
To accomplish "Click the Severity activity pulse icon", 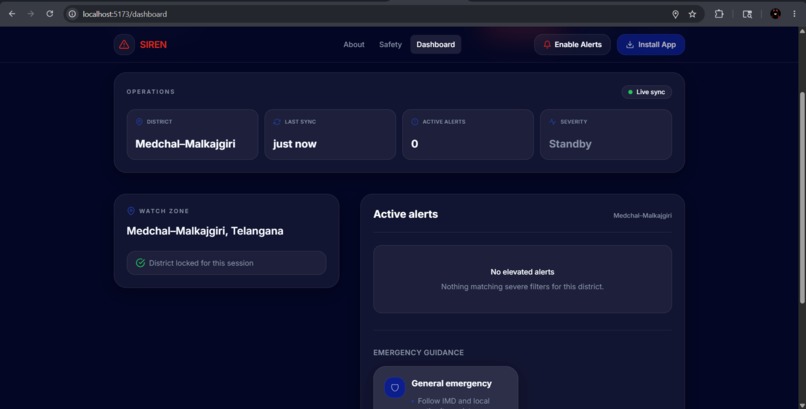I will click(x=553, y=122).
